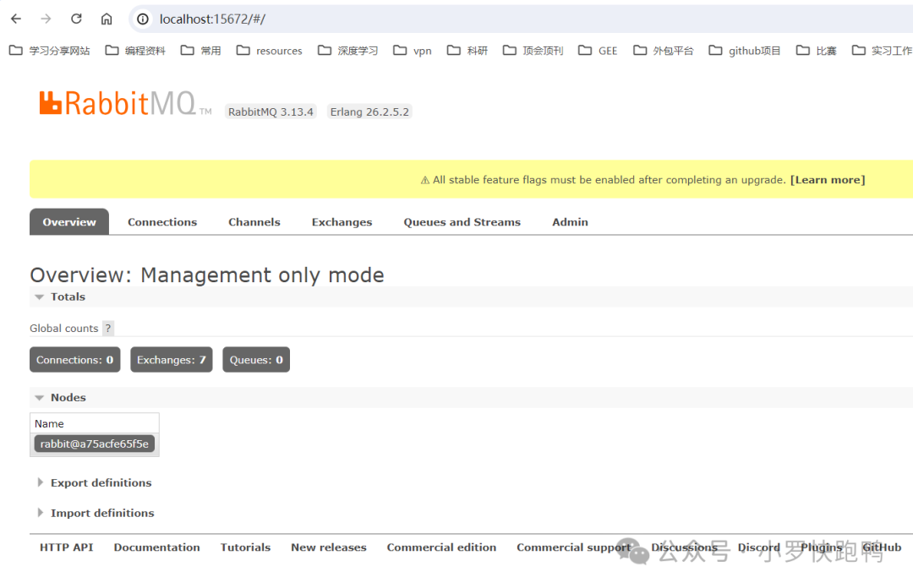This screenshot has height=588, width=913.
Task: Switch to the Exchanges tab
Action: click(x=342, y=222)
